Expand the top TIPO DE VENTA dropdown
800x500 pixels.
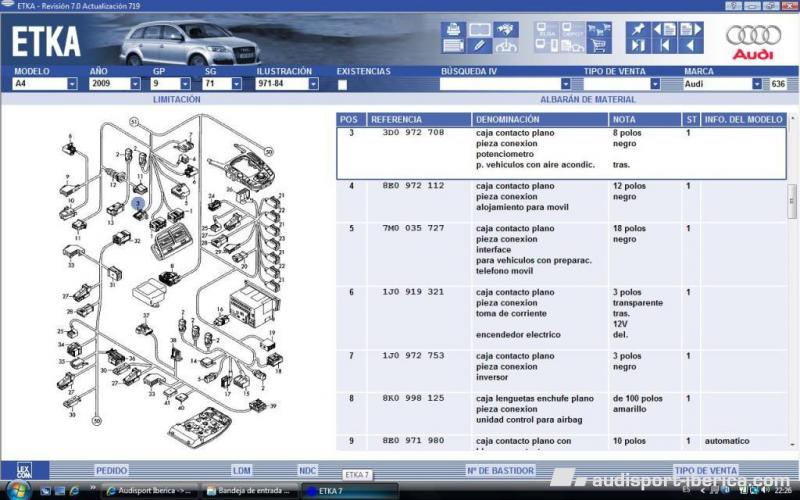(655, 84)
